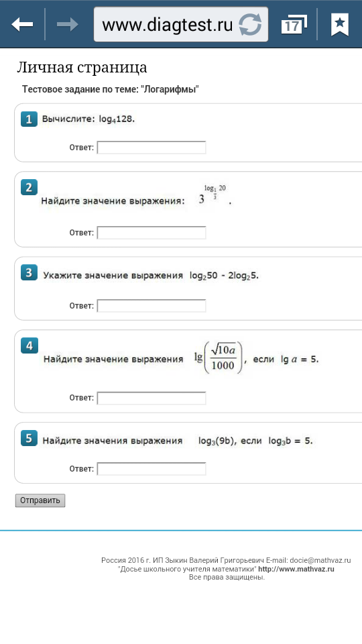The image size is (362, 644).
Task: Tap the browser forward arrow
Action: (67, 25)
